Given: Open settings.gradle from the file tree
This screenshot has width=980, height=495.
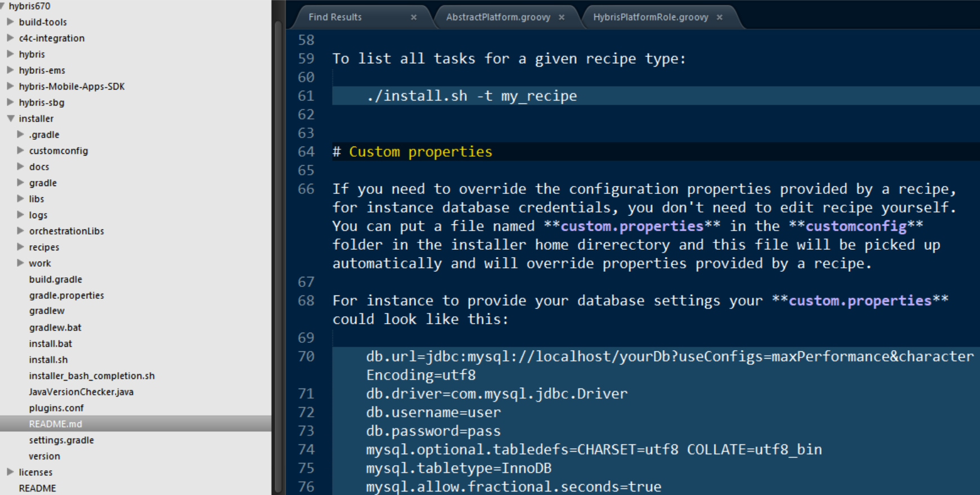Looking at the screenshot, I should tap(61, 440).
